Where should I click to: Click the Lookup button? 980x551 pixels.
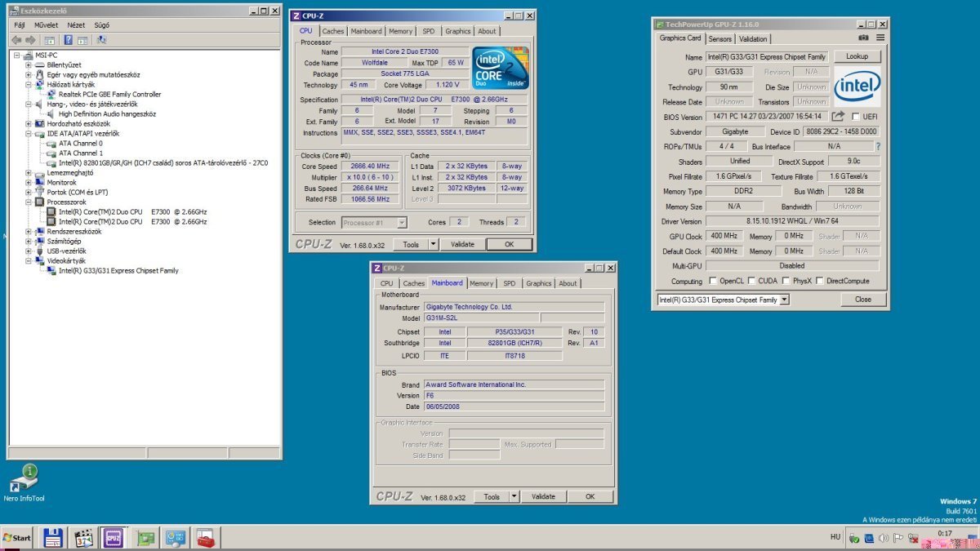[857, 56]
